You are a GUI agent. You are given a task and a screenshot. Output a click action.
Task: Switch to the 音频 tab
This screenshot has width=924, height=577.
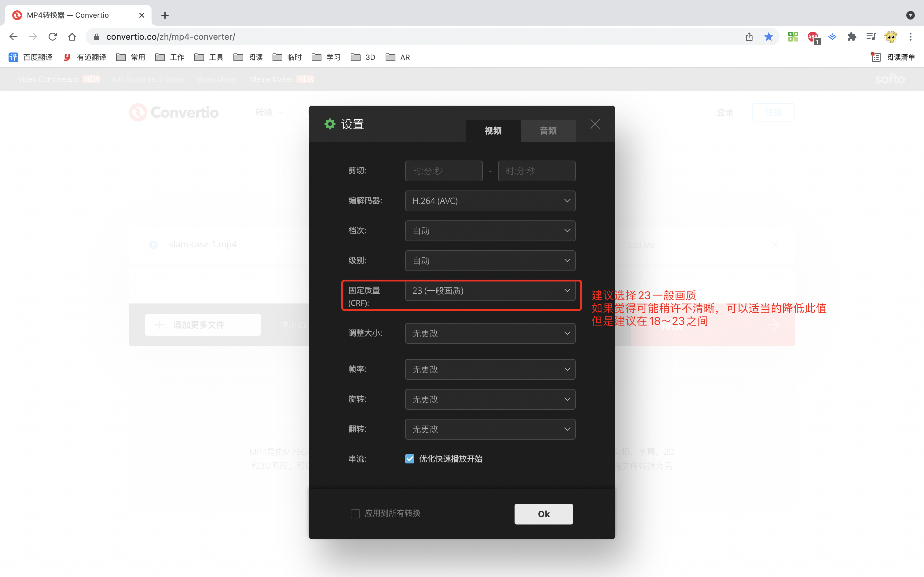[548, 131]
